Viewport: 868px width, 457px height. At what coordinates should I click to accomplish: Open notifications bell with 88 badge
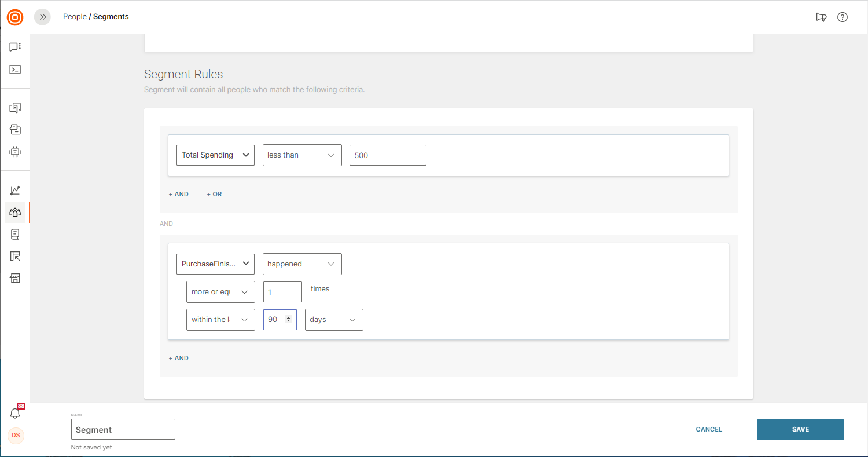(15, 413)
